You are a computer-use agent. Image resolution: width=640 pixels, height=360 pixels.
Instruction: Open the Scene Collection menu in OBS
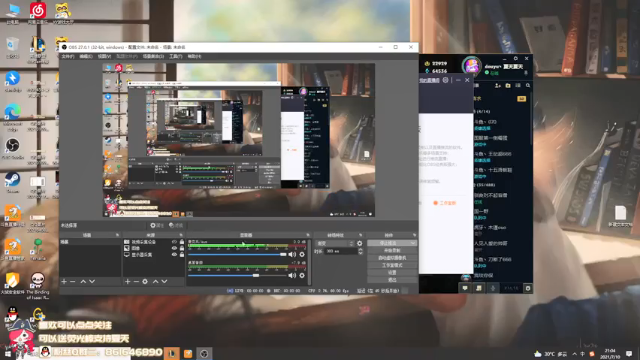(x=153, y=56)
